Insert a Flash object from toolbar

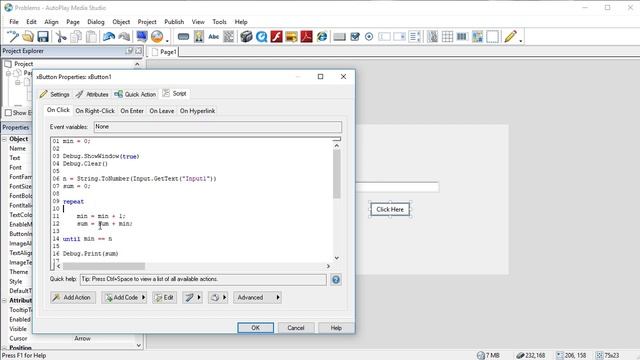tap(276, 37)
